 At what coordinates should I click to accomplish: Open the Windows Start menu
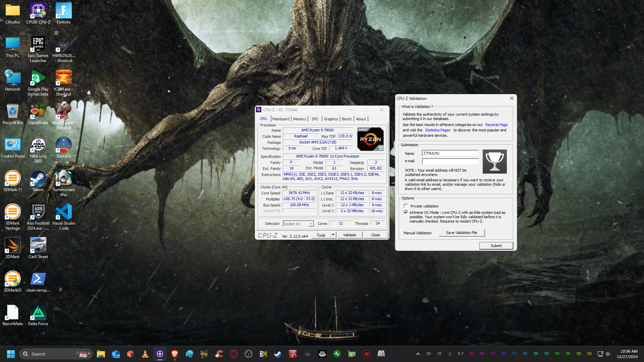[11, 354]
